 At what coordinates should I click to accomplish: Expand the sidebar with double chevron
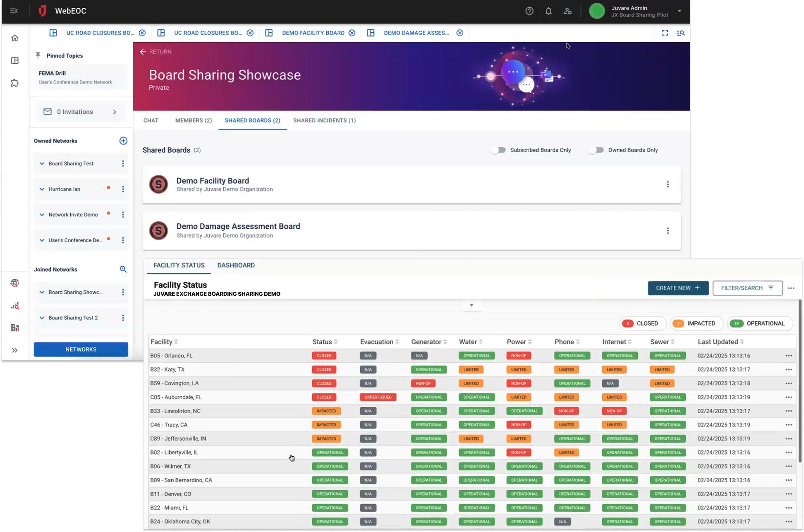click(15, 350)
